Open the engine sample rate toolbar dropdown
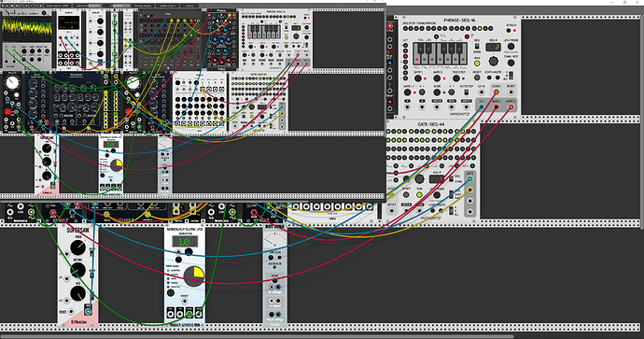The image size is (644, 339). 31,6
